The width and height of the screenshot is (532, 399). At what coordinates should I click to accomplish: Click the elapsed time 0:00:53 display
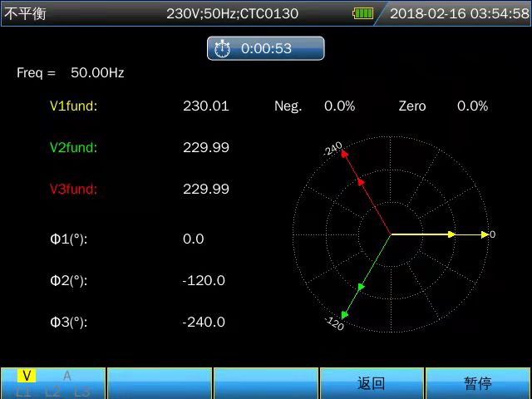[266, 49]
